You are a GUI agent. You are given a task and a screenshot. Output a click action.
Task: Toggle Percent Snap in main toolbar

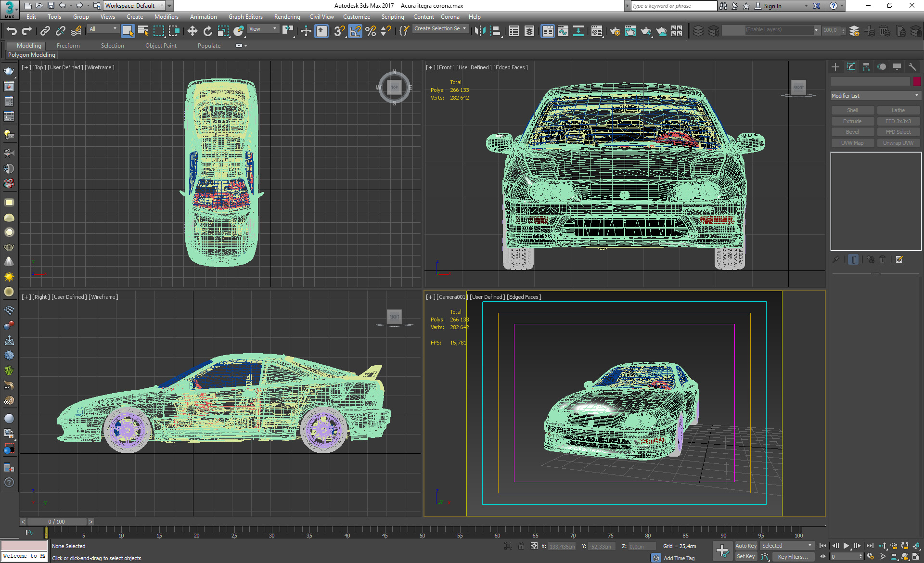click(371, 31)
